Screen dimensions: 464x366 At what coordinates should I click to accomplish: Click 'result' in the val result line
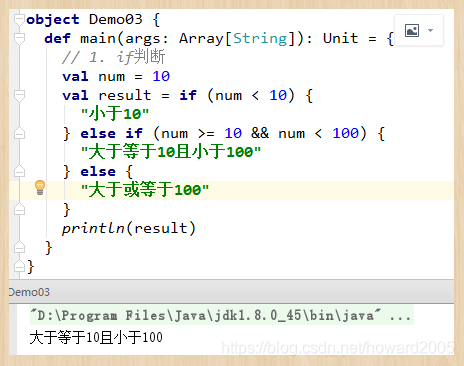pyautogui.click(x=125, y=96)
